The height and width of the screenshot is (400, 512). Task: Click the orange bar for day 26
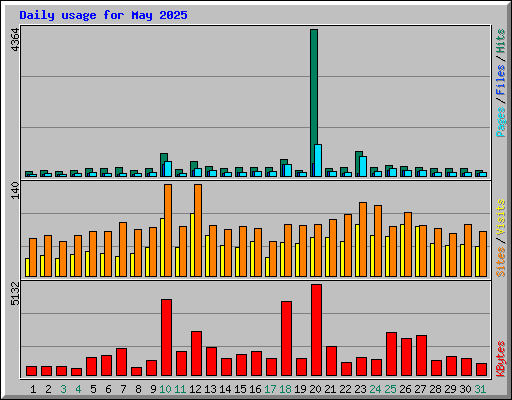408,244
